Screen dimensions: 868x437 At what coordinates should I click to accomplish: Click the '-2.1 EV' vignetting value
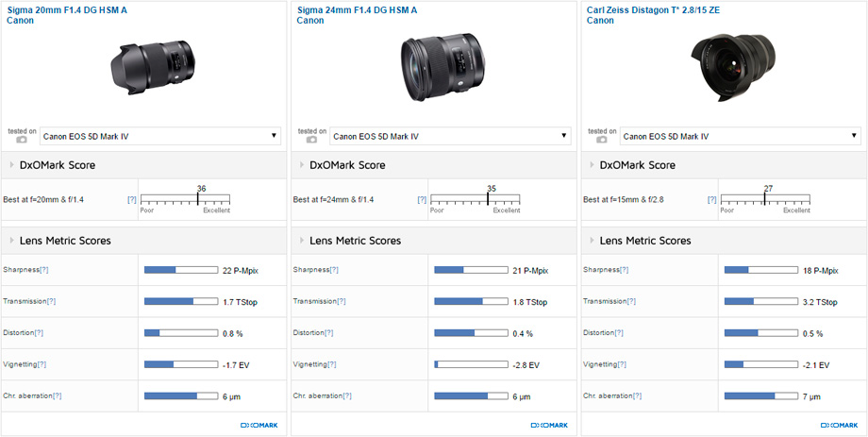816,365
